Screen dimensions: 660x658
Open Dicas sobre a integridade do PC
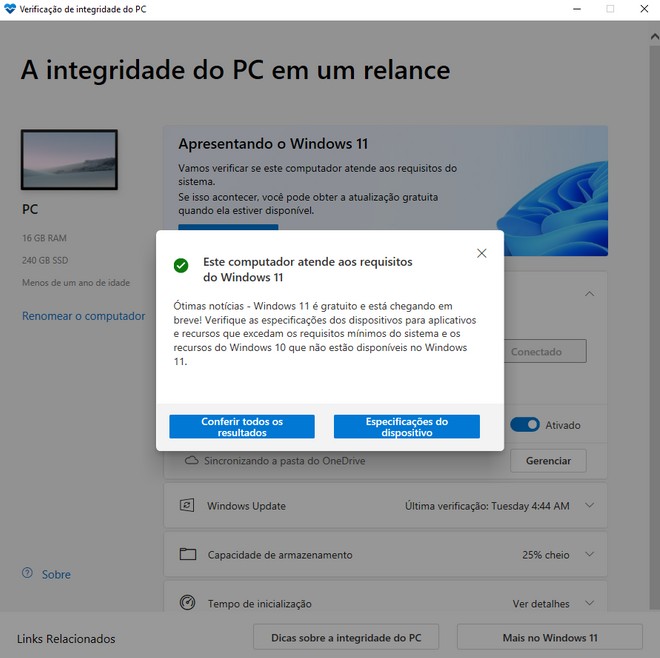point(346,637)
